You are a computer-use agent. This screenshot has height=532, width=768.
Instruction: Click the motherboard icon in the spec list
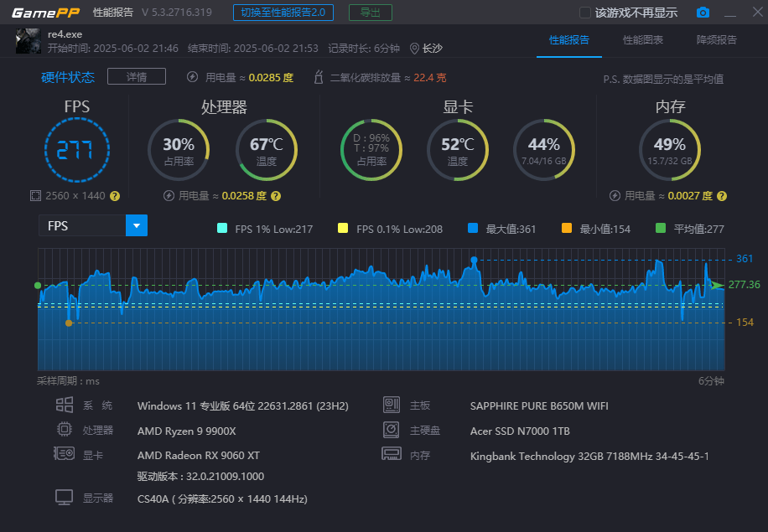click(x=392, y=405)
